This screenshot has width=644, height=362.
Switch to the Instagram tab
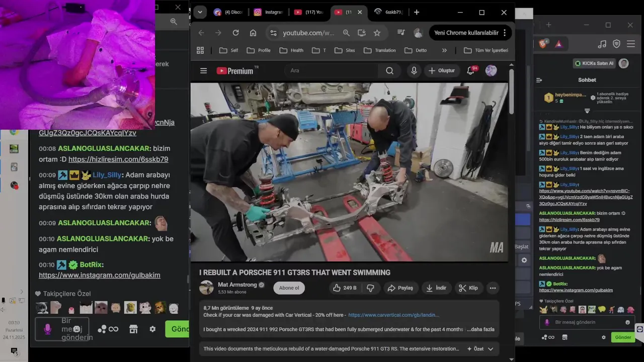pyautogui.click(x=268, y=12)
